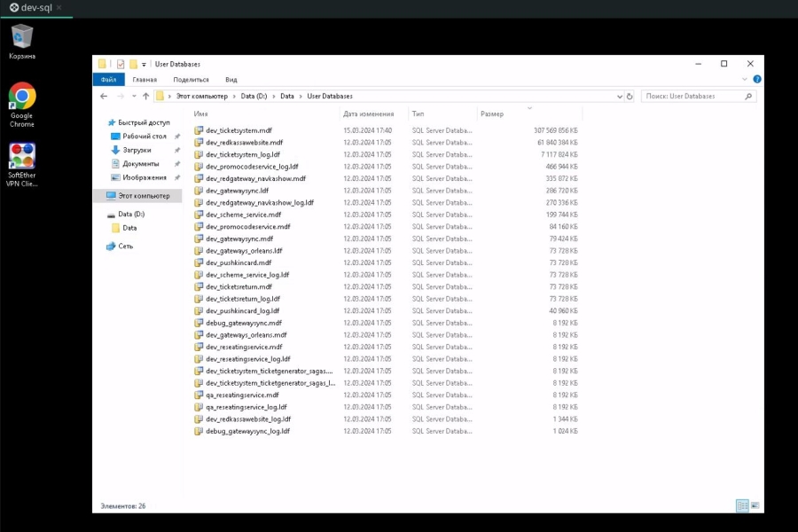The image size is (798, 532).
Task: Navigate up one folder level with up arrow
Action: pyautogui.click(x=145, y=96)
